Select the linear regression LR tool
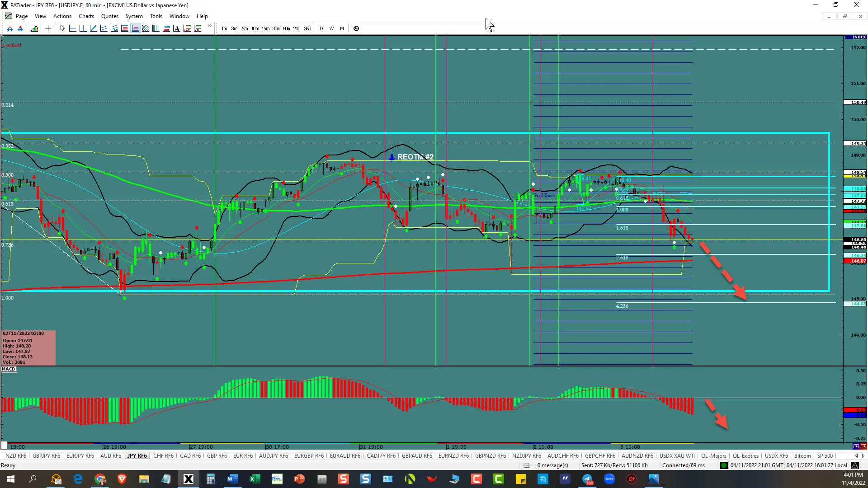The height and width of the screenshot is (488, 868). 114,28
